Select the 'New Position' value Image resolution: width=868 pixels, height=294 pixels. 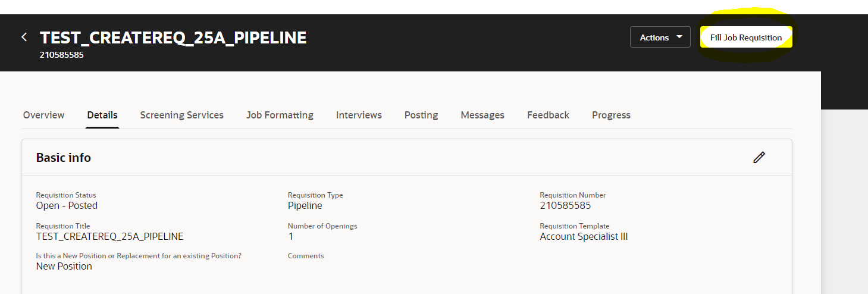[64, 266]
